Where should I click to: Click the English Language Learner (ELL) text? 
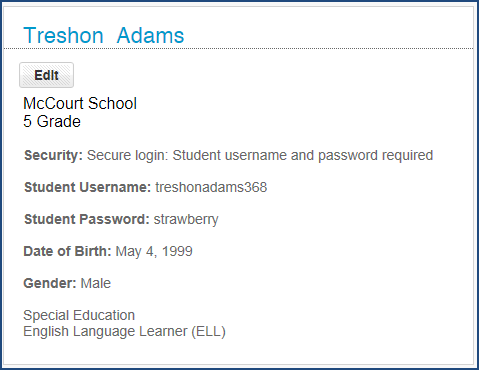click(124, 331)
